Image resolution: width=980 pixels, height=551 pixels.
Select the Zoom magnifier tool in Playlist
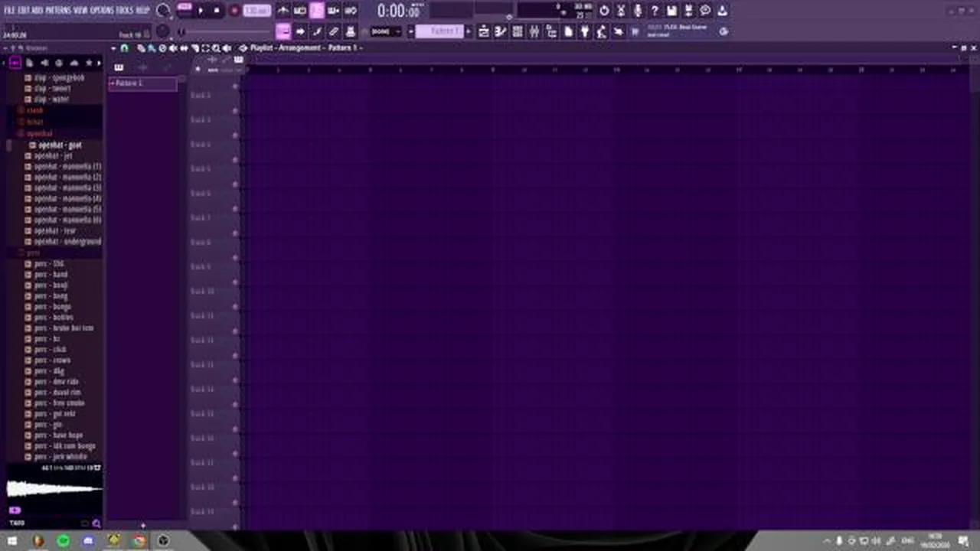(216, 48)
